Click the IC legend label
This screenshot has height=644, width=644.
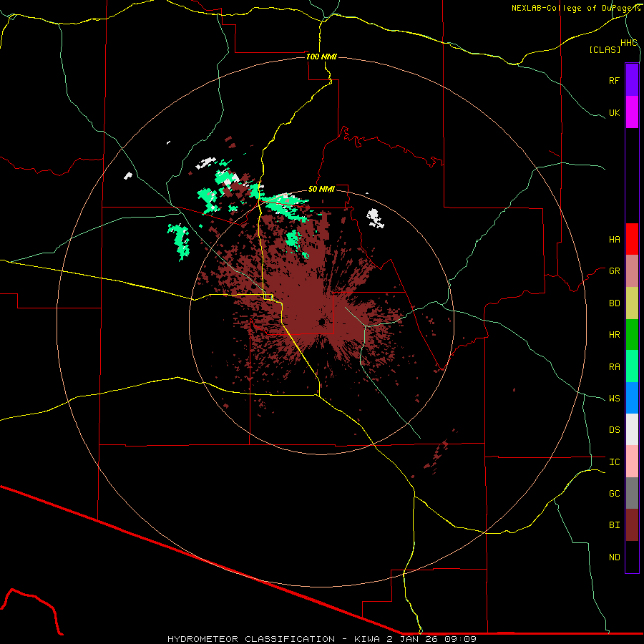[x=614, y=462]
